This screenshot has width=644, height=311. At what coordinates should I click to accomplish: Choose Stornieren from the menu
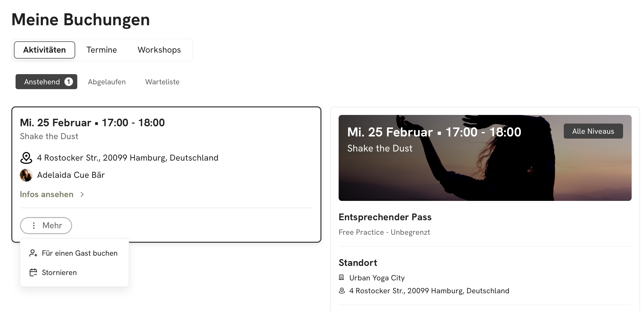[59, 273]
